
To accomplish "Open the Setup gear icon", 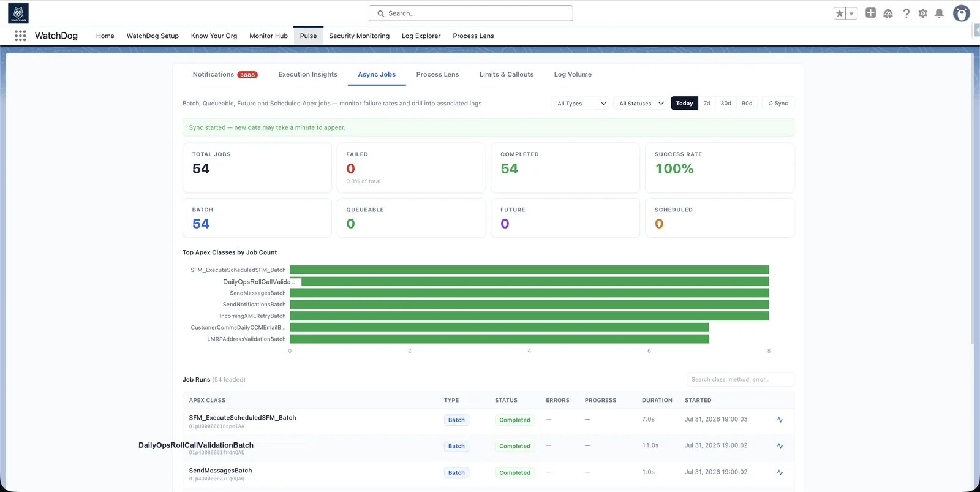I will pos(922,13).
